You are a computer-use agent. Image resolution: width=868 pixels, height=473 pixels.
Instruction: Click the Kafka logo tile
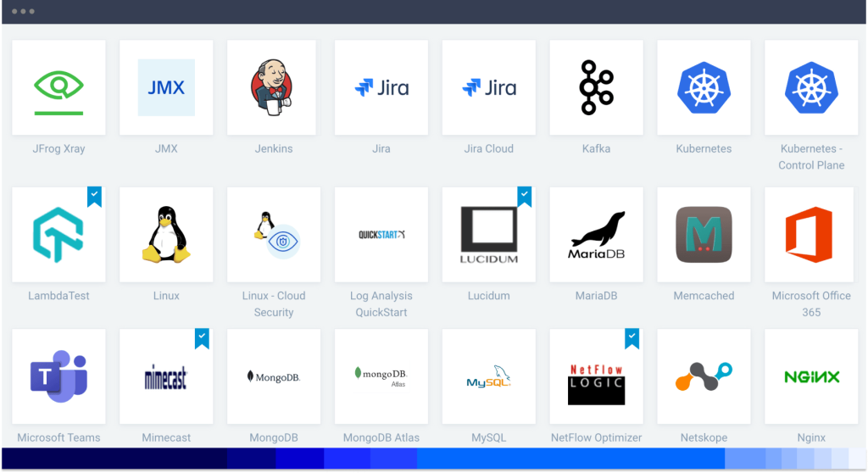click(x=596, y=87)
